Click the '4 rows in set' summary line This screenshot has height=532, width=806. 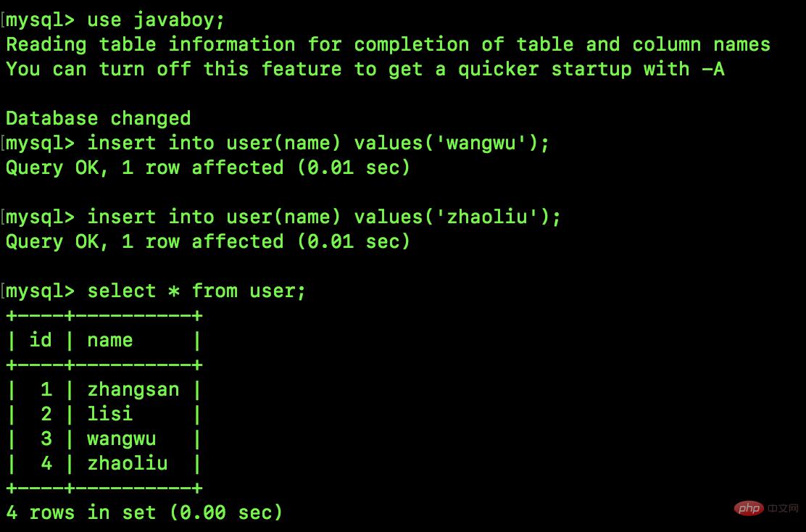tap(144, 512)
